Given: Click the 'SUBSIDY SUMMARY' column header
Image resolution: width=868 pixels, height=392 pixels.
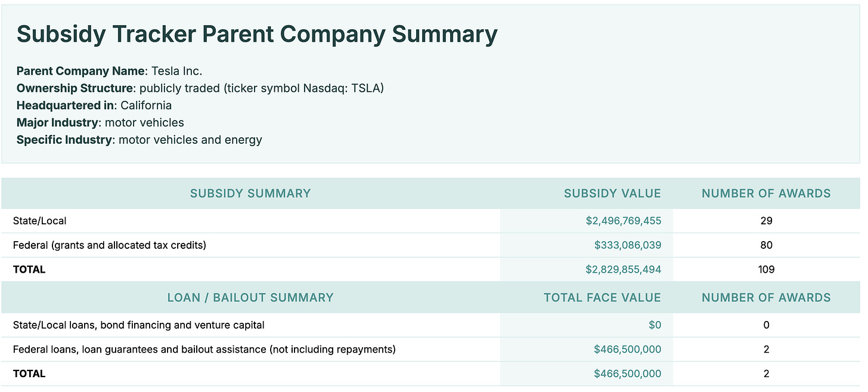Looking at the screenshot, I should 250,193.
